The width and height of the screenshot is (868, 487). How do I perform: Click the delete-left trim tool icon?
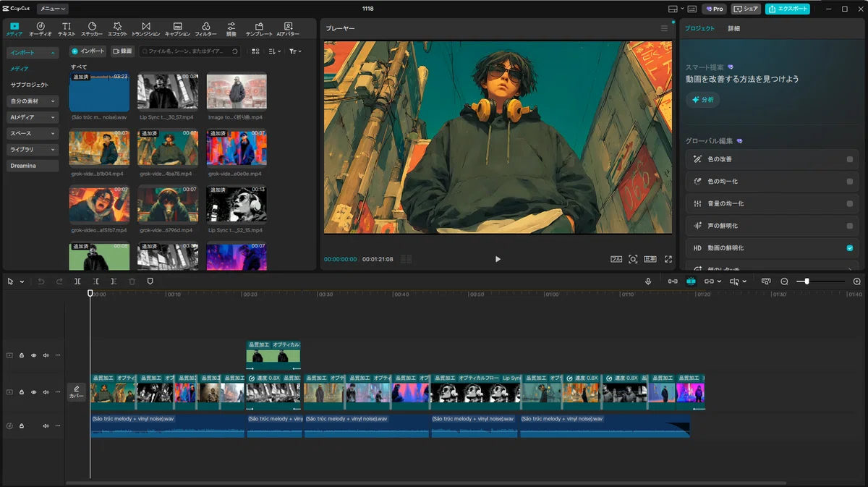pos(95,281)
